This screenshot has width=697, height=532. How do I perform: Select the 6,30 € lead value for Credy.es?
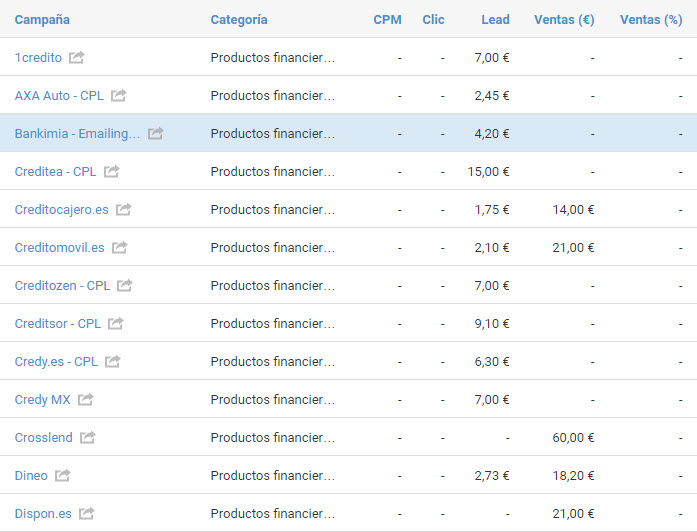492,361
